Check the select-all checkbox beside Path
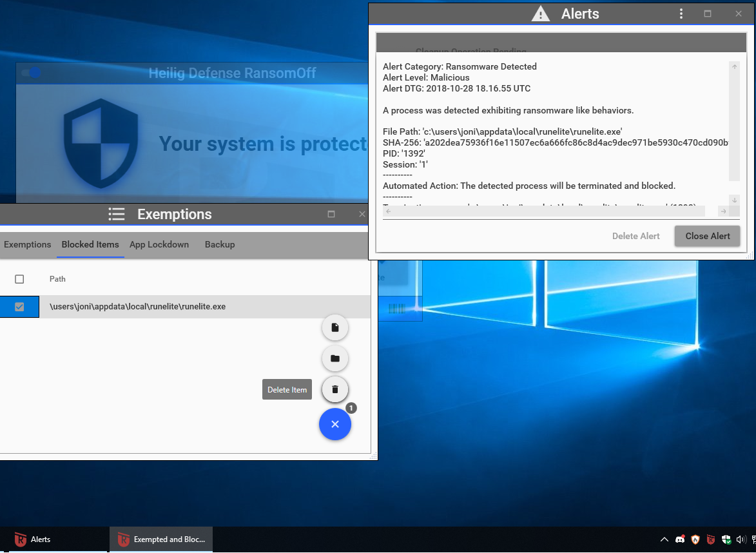The width and height of the screenshot is (756, 553). [x=19, y=279]
